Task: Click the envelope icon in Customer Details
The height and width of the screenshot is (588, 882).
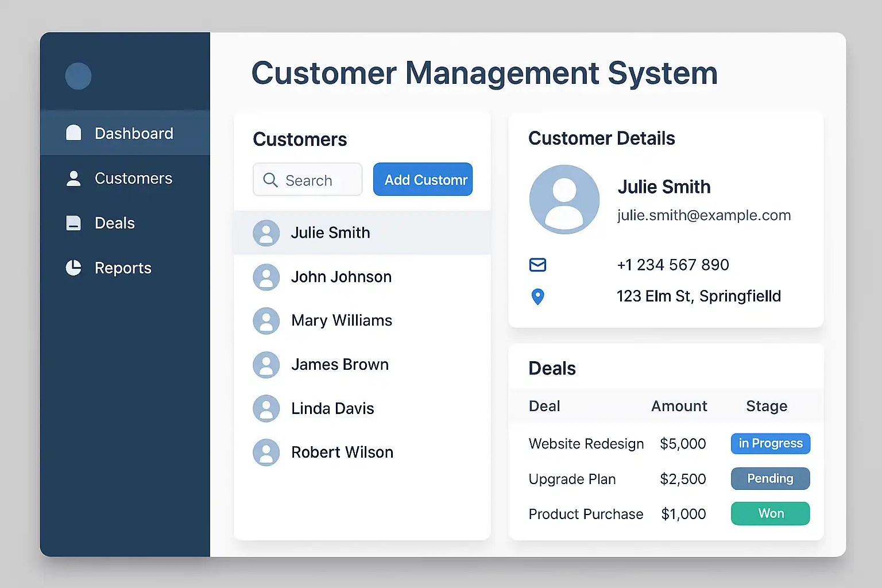Action: (x=537, y=265)
